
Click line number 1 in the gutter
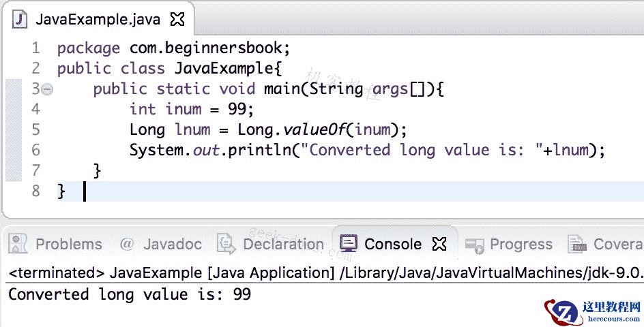click(x=35, y=48)
